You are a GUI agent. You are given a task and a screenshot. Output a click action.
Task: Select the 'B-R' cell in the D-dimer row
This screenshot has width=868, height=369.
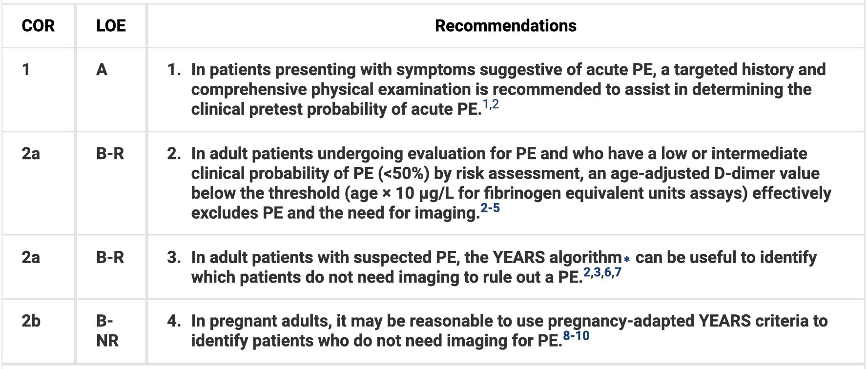click(x=110, y=154)
